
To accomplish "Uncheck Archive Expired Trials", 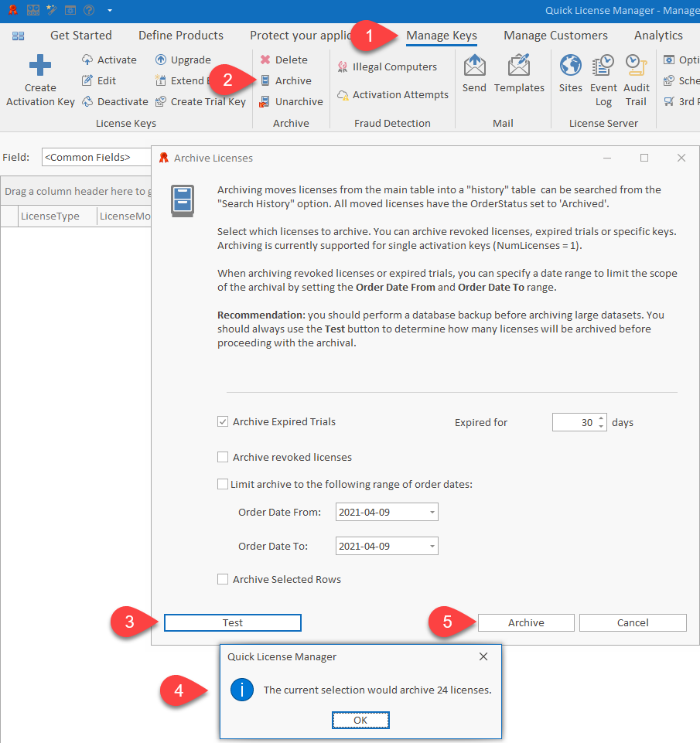I will pyautogui.click(x=223, y=421).
